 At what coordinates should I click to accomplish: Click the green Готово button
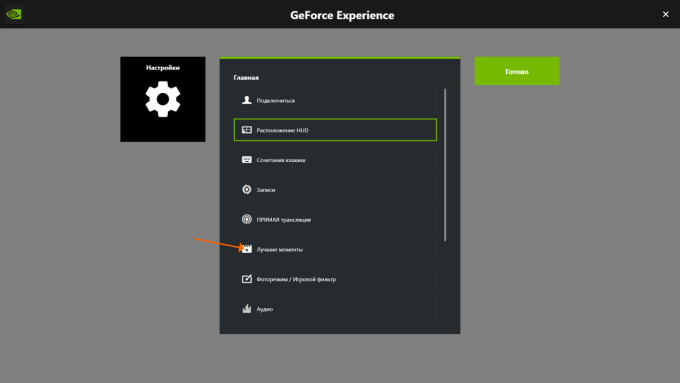point(517,71)
